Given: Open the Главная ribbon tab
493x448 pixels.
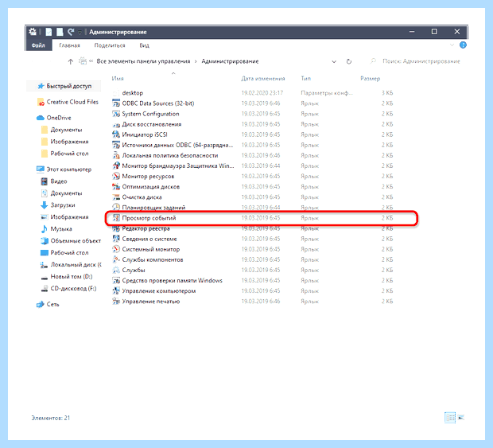Looking at the screenshot, I should [69, 45].
